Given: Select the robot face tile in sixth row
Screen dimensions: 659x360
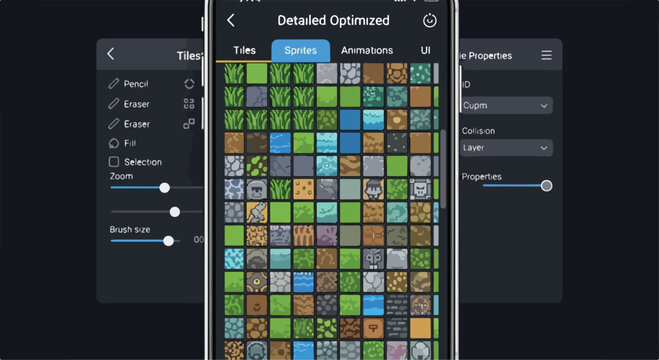Looking at the screenshot, I should click(420, 189).
